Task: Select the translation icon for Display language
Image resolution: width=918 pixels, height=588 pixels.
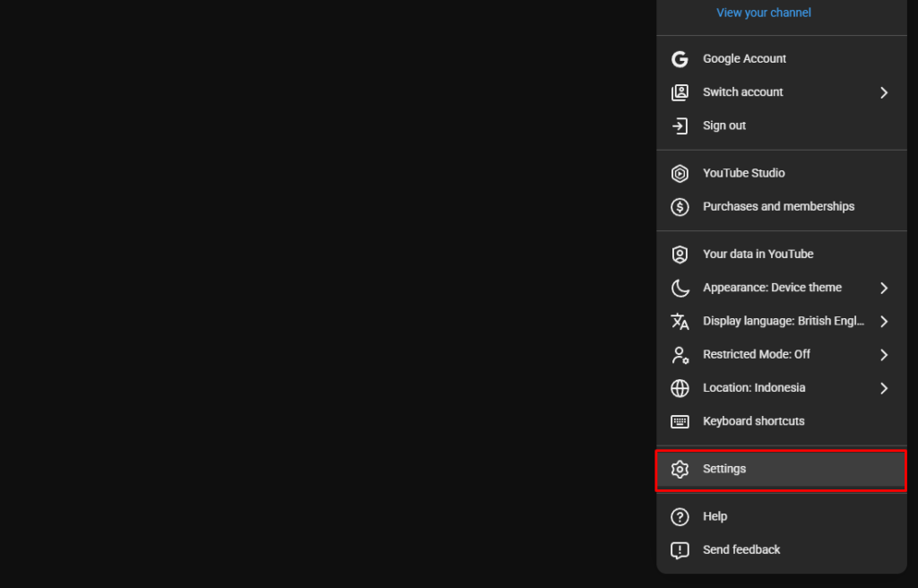Action: (x=680, y=321)
